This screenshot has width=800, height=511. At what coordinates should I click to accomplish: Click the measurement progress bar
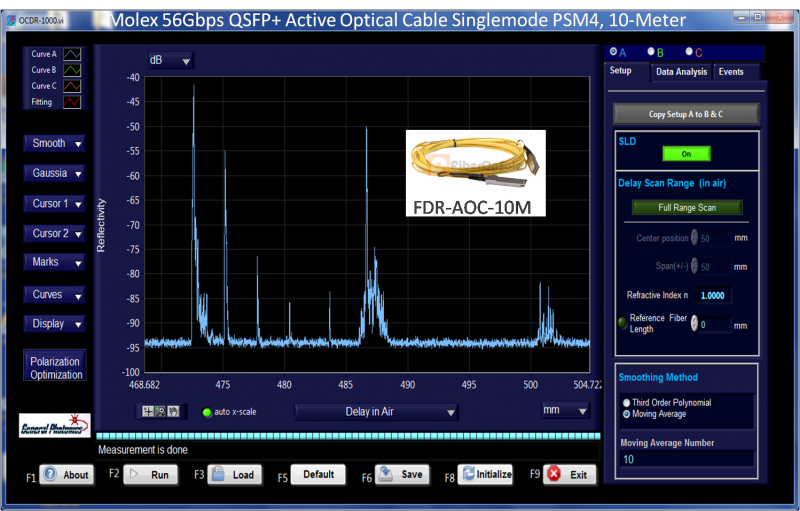pos(348,436)
